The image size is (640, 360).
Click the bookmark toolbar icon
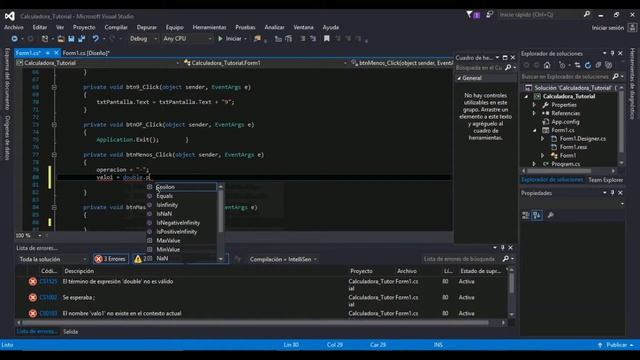327,39
